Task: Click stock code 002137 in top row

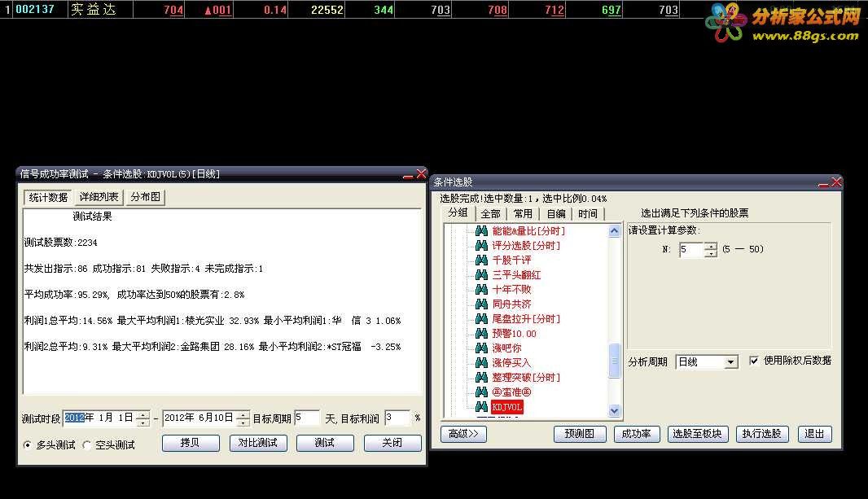Action: [34, 10]
